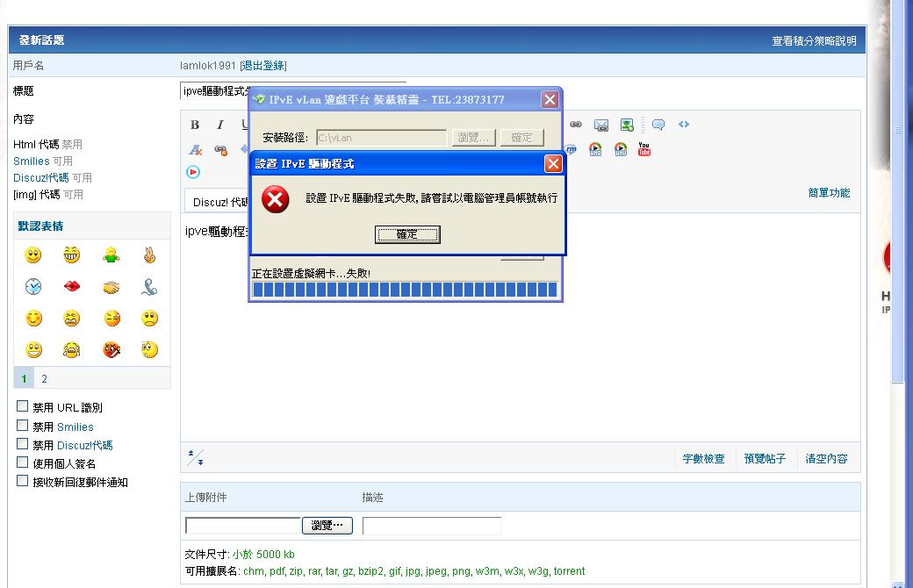The height and width of the screenshot is (588, 913).
Task: Enable the 接收新回復郵件通知 checkbox
Action: pyautogui.click(x=23, y=481)
